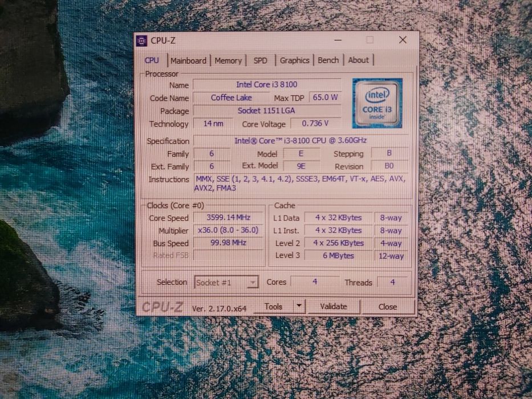
Task: Click the Bus Speed value 99.98 MHz
Action: coord(228,243)
